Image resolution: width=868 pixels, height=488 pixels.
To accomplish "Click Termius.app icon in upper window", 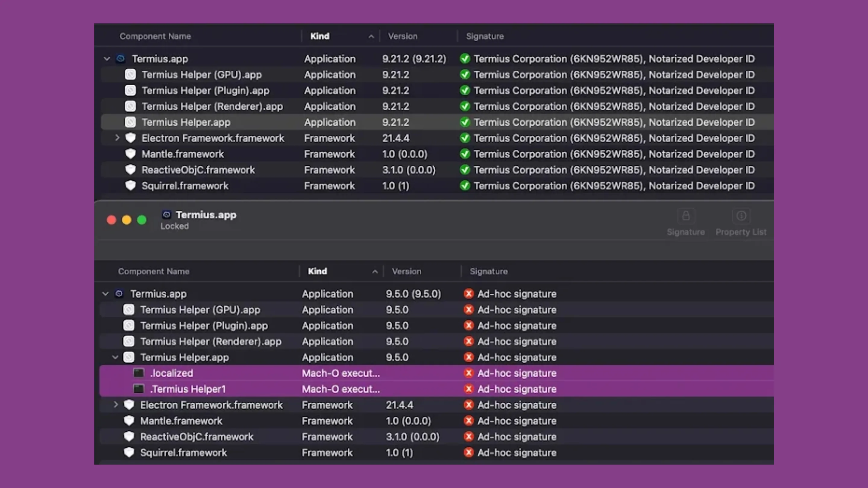I will (121, 59).
